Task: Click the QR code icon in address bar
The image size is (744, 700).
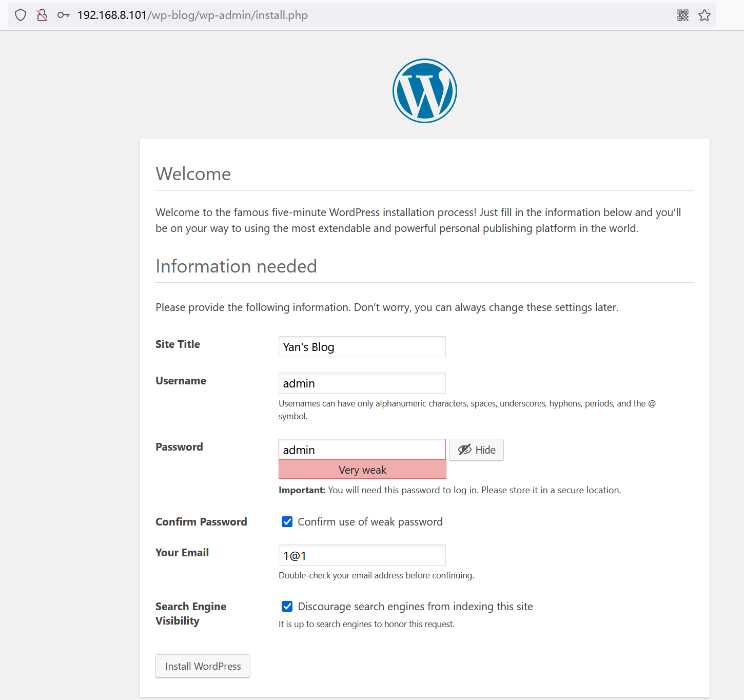Action: [682, 15]
